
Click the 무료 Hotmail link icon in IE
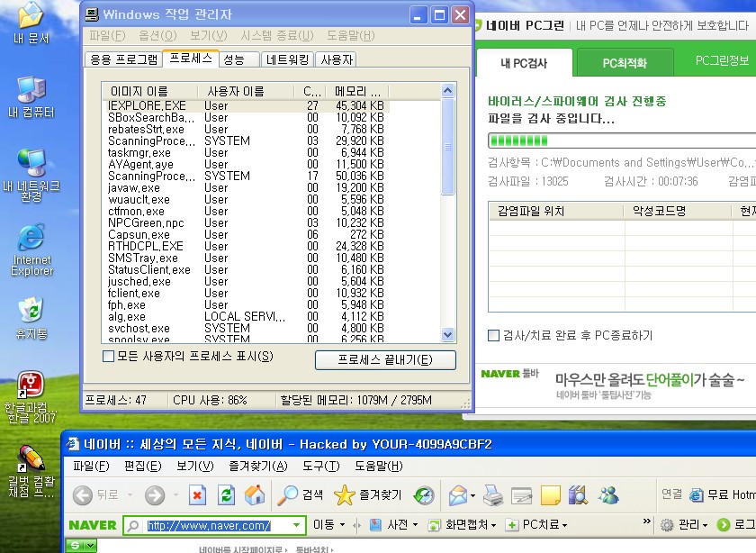coord(697,494)
